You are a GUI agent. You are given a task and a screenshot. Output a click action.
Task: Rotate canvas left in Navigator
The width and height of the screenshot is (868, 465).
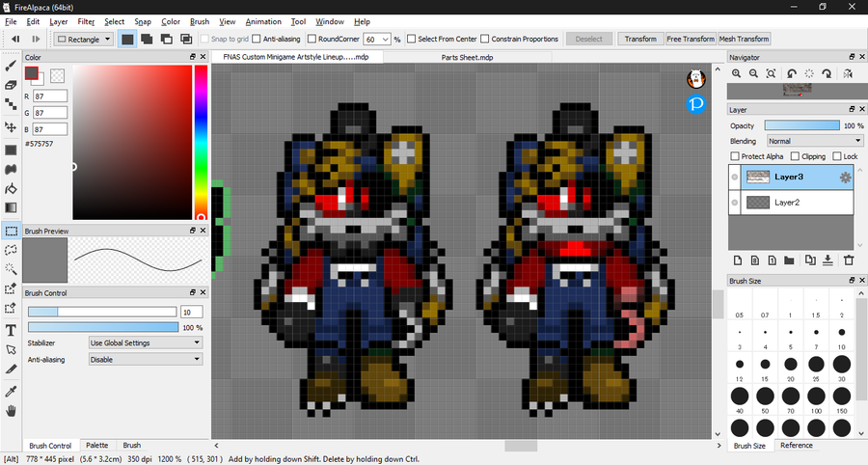(792, 73)
